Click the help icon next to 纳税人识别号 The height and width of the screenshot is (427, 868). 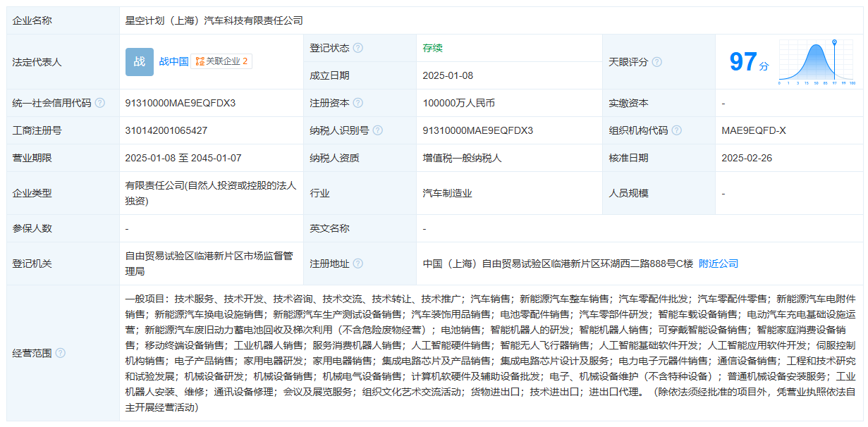pyautogui.click(x=378, y=130)
